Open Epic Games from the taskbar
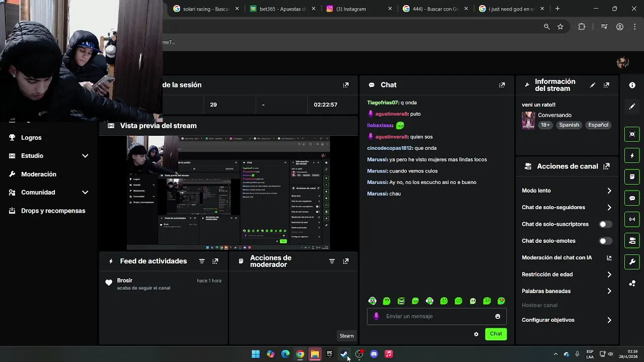The width and height of the screenshot is (644, 362). click(330, 354)
